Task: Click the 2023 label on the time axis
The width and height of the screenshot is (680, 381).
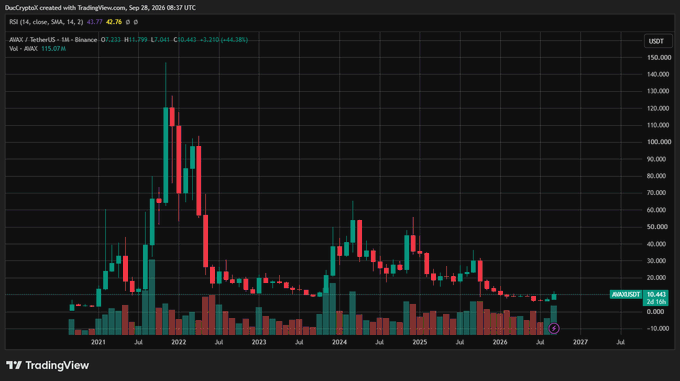Action: click(x=259, y=342)
